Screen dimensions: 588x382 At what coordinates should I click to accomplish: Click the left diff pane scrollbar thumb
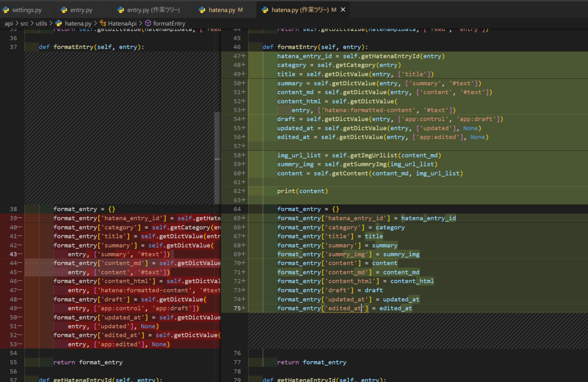click(218, 157)
